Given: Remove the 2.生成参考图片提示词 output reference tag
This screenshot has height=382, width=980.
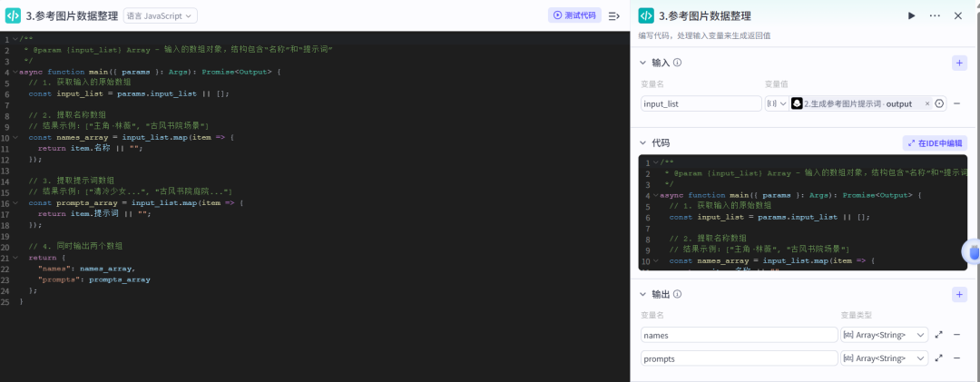Looking at the screenshot, I should [x=927, y=103].
